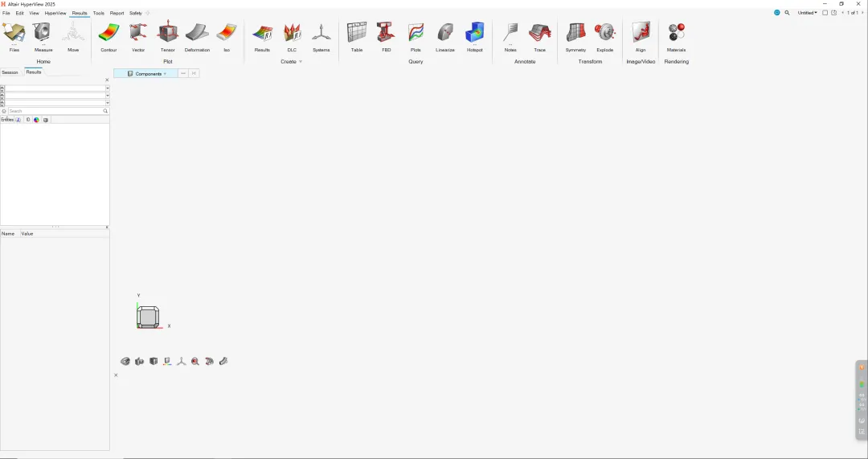Click the Entities column header
Screen dimensions: 868x459
pyautogui.click(x=7, y=120)
